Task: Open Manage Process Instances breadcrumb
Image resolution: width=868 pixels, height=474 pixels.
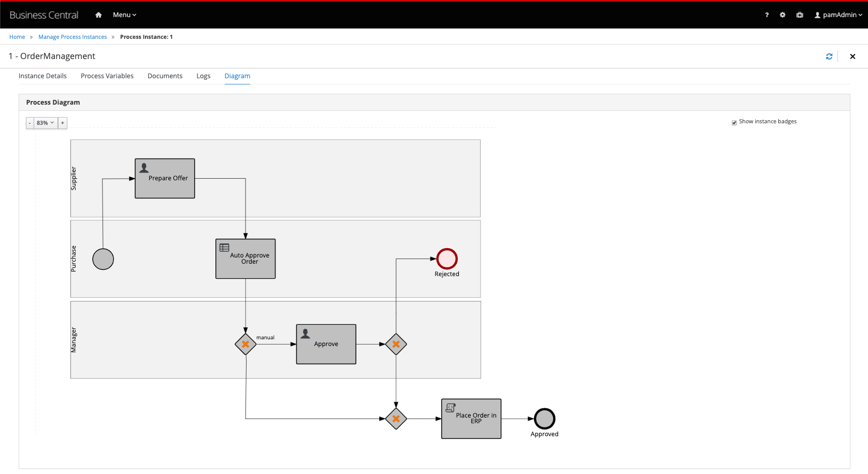Action: pos(73,37)
